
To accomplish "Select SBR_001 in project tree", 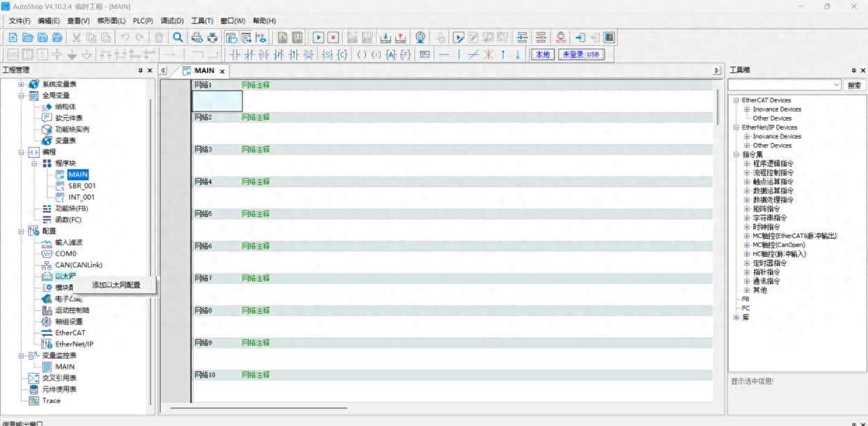I will [x=82, y=186].
